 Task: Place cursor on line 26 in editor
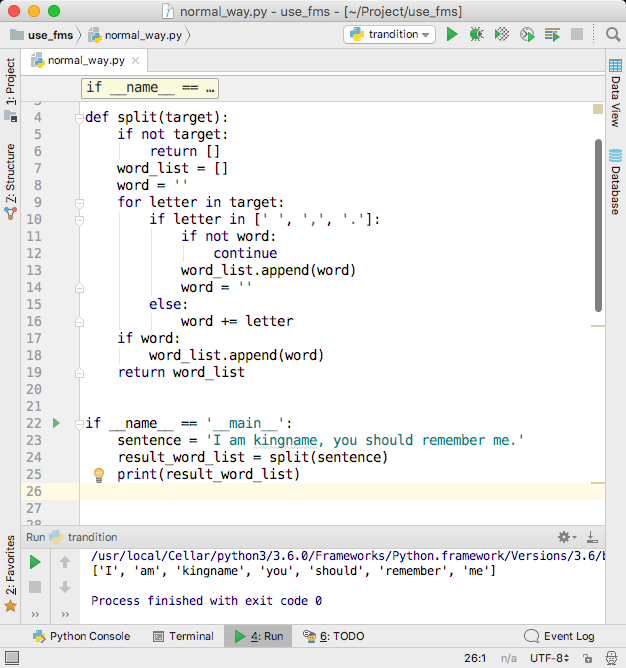pyautogui.click(x=342, y=492)
